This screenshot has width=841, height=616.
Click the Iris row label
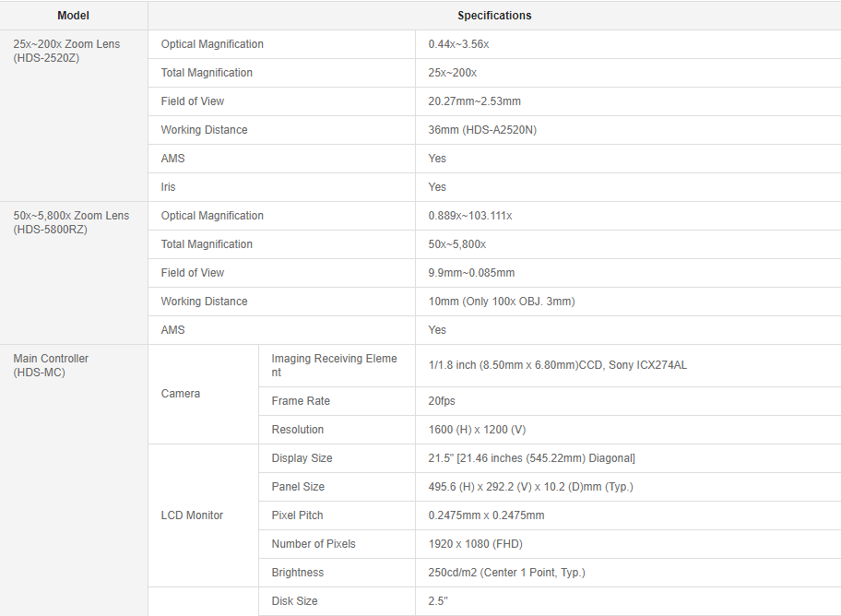(x=168, y=187)
